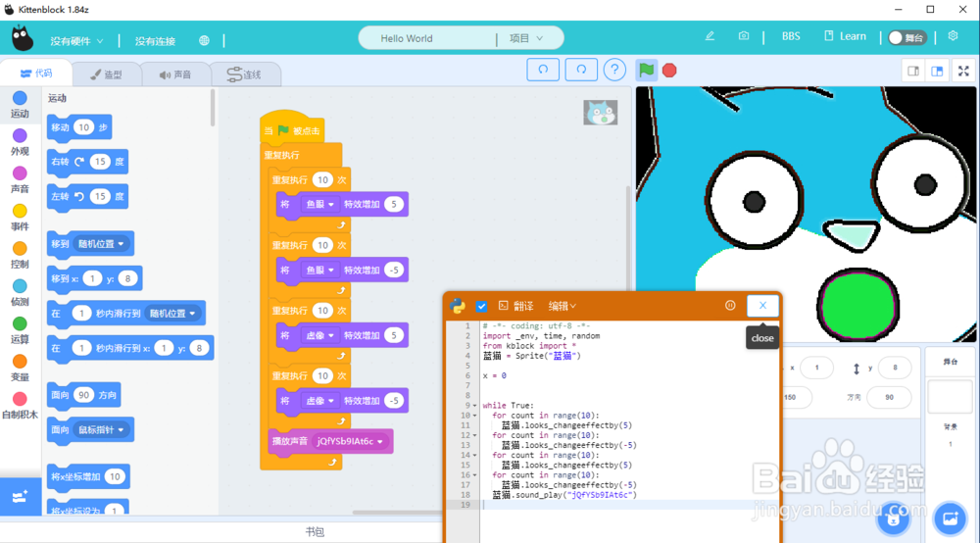Image resolution: width=980 pixels, height=543 pixels.
Task: Click the Python logo in code panel
Action: pos(458,306)
